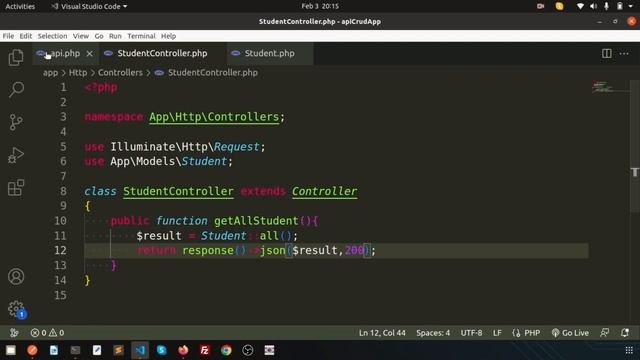Select the app breadcrumb segment
The width and height of the screenshot is (640, 360).
click(50, 73)
